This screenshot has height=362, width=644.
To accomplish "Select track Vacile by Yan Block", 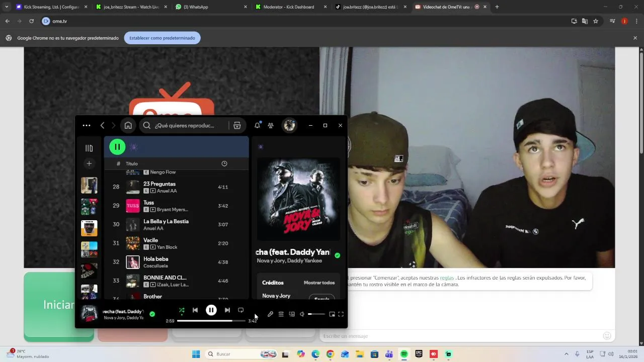I will click(x=176, y=243).
